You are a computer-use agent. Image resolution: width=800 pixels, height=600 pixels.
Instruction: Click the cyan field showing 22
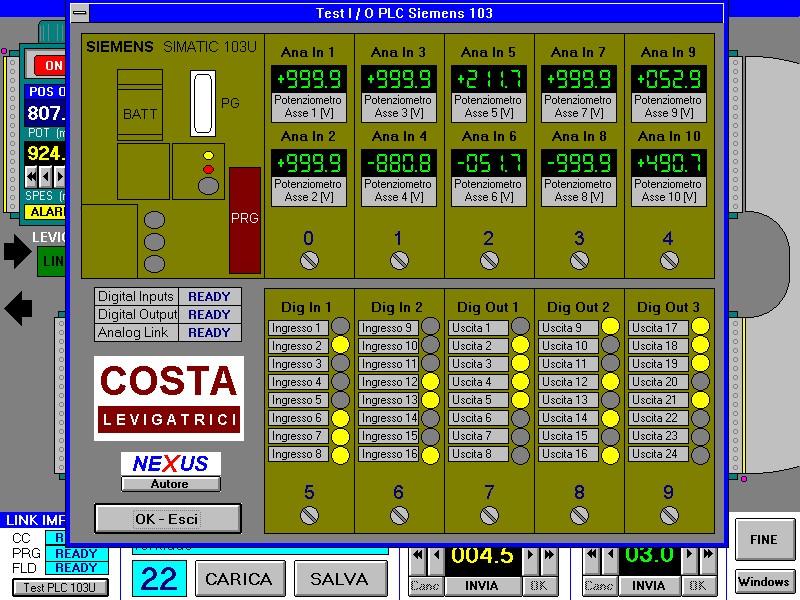click(159, 579)
